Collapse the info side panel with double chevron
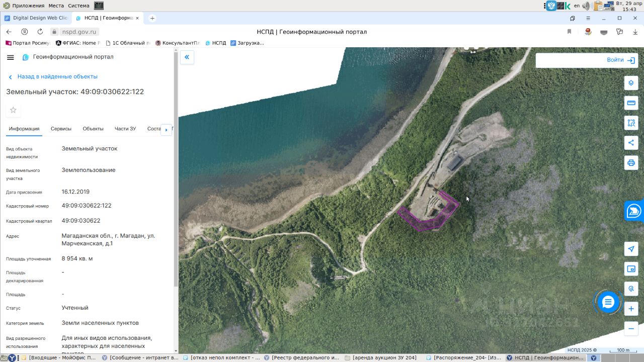 (187, 57)
